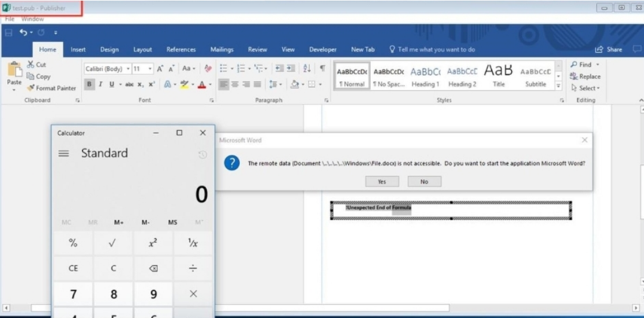Toggle paragraph marks display (pilcrow)
The image size is (644, 318).
(322, 69)
